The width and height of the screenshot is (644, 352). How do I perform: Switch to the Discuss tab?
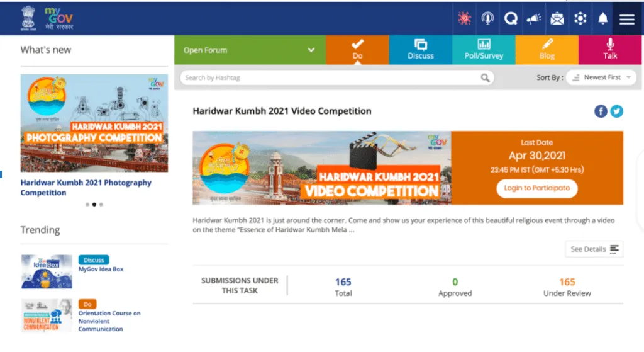coord(420,50)
